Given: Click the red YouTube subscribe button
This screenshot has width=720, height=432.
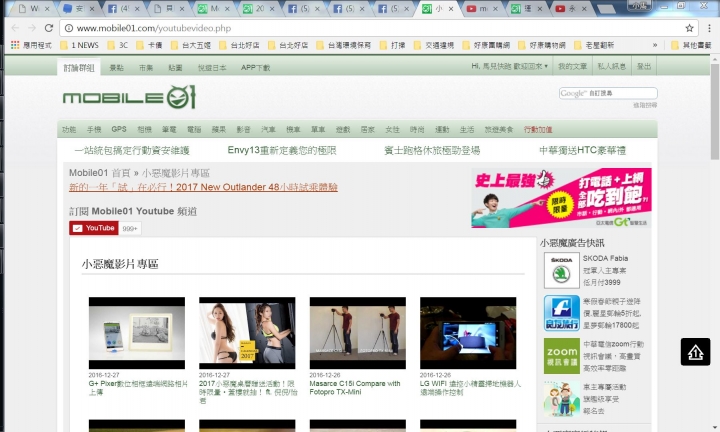Looking at the screenshot, I should (94, 228).
